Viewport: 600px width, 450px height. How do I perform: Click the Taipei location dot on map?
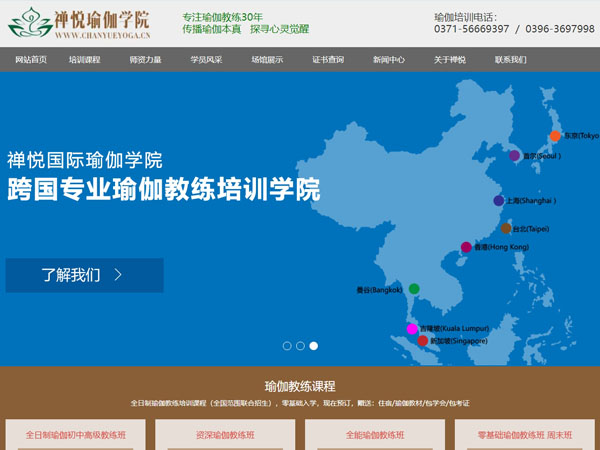click(506, 228)
